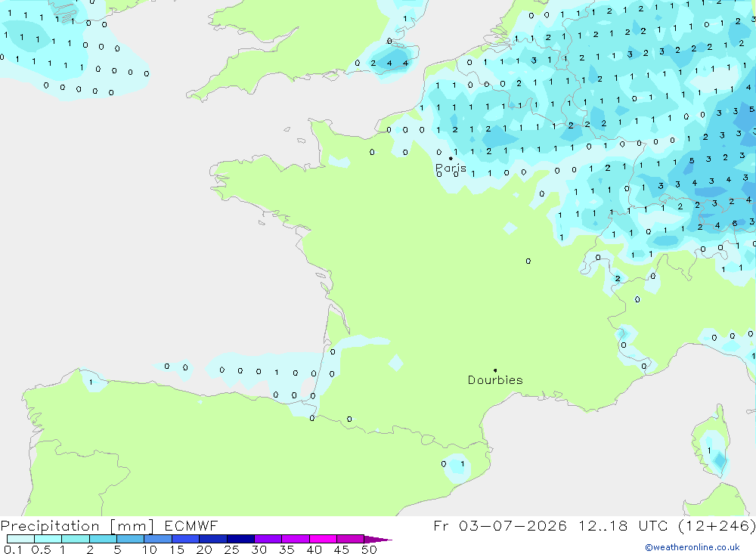The width and height of the screenshot is (756, 554).
Task: Open the weatheronline.co.uk copyright link
Action: [692, 547]
